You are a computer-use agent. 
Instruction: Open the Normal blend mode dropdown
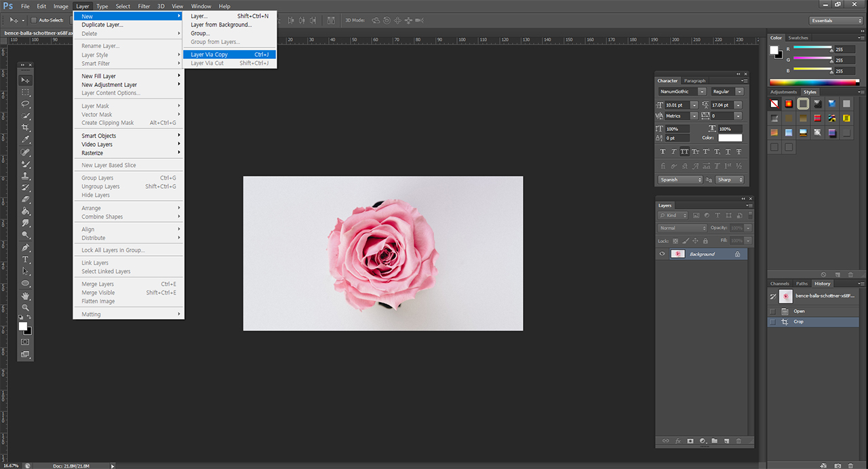[x=683, y=228]
